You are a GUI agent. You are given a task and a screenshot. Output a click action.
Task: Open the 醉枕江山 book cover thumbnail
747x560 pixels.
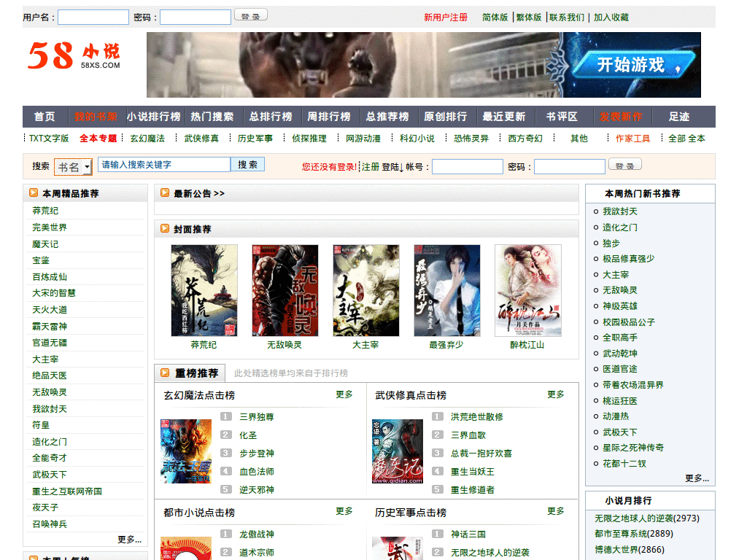[528, 290]
